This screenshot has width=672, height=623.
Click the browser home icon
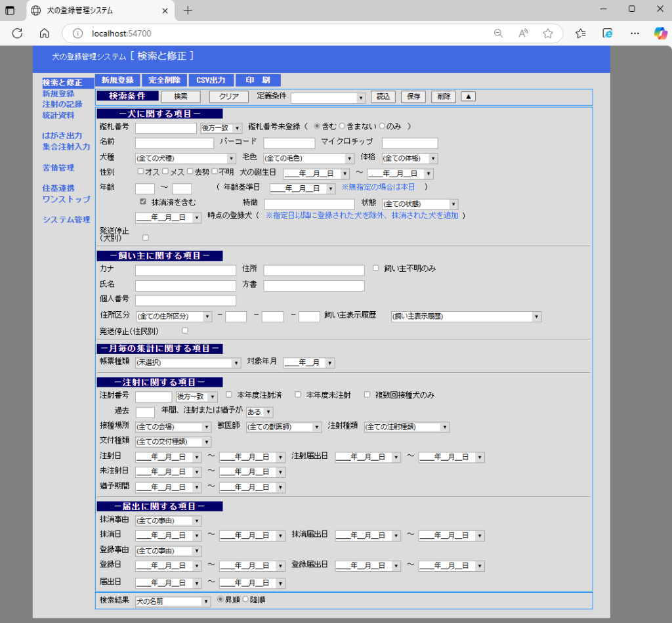click(44, 33)
